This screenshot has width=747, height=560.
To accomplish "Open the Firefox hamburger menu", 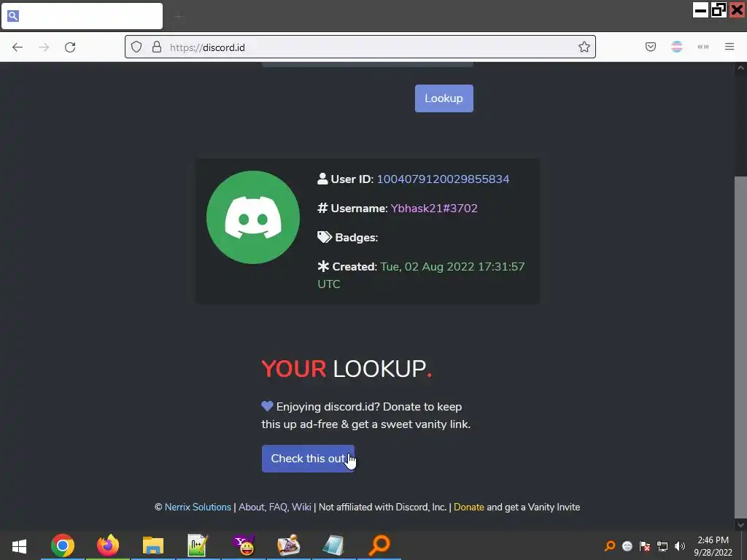I will click(x=729, y=47).
